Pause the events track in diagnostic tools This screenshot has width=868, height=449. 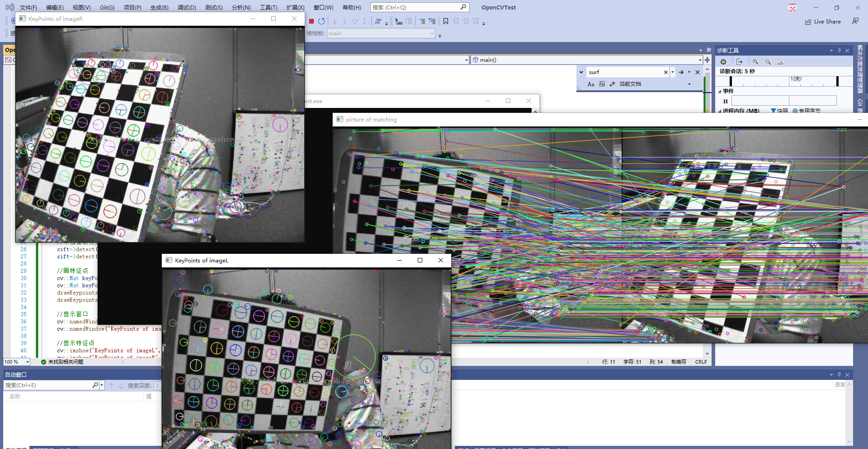[x=726, y=101]
